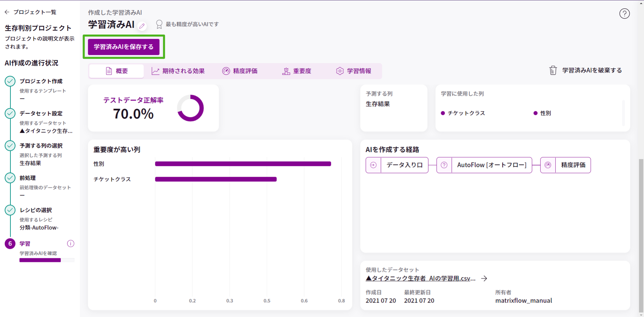Click the 学習に使用した列 card scrollbar

pyautogui.click(x=624, y=112)
